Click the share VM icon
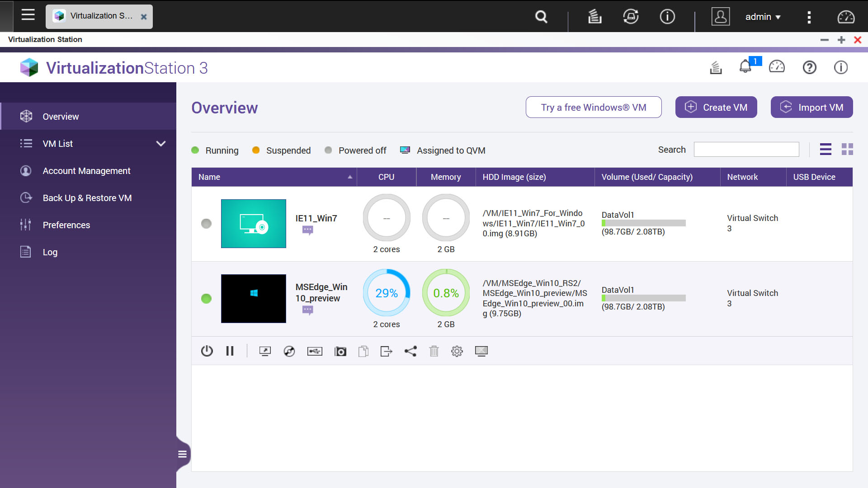This screenshot has height=488, width=868. (410, 351)
